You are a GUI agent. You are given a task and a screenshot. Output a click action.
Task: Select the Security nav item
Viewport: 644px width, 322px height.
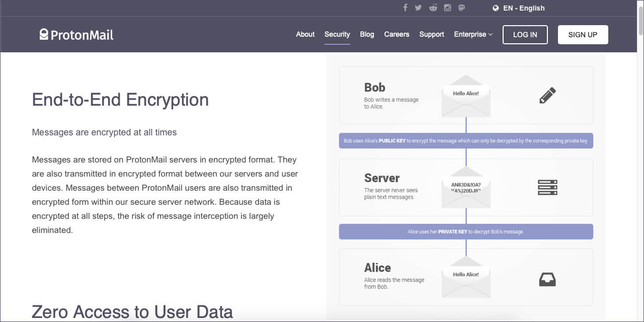click(x=337, y=34)
